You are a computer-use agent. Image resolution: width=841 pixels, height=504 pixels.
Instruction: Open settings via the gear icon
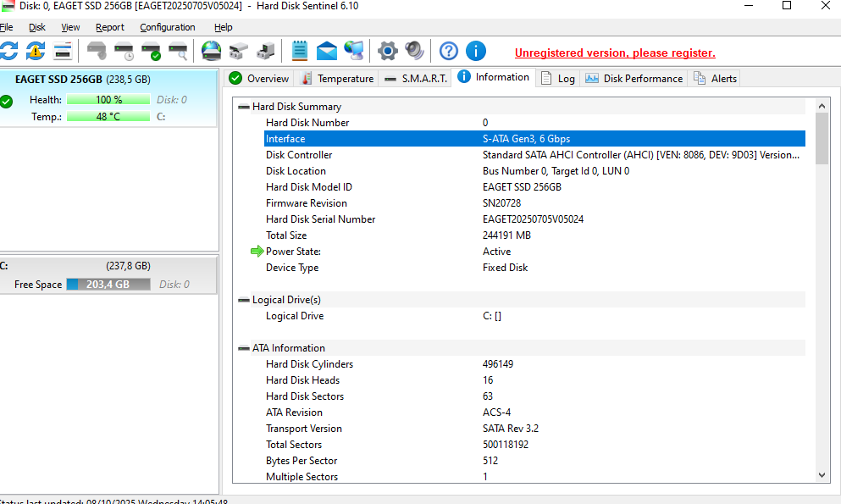click(x=387, y=51)
